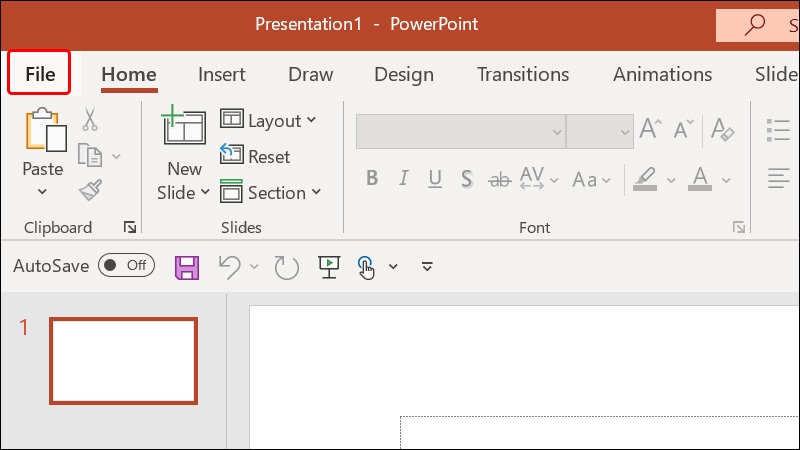Open the Transitions tab
This screenshot has width=800, height=450.
(523, 74)
